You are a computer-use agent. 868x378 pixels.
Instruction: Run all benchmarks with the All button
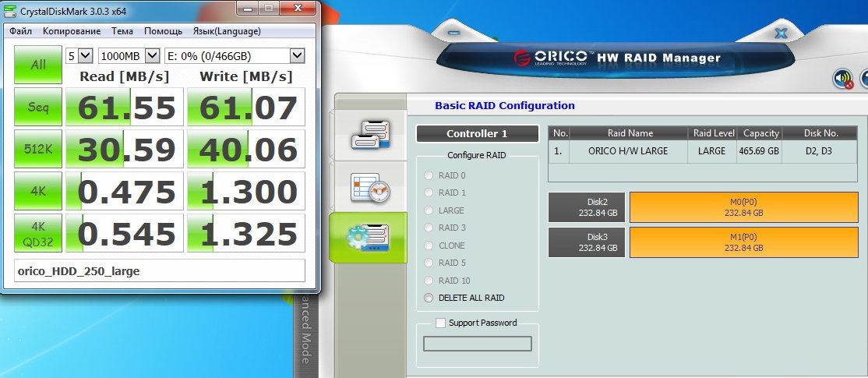(37, 65)
